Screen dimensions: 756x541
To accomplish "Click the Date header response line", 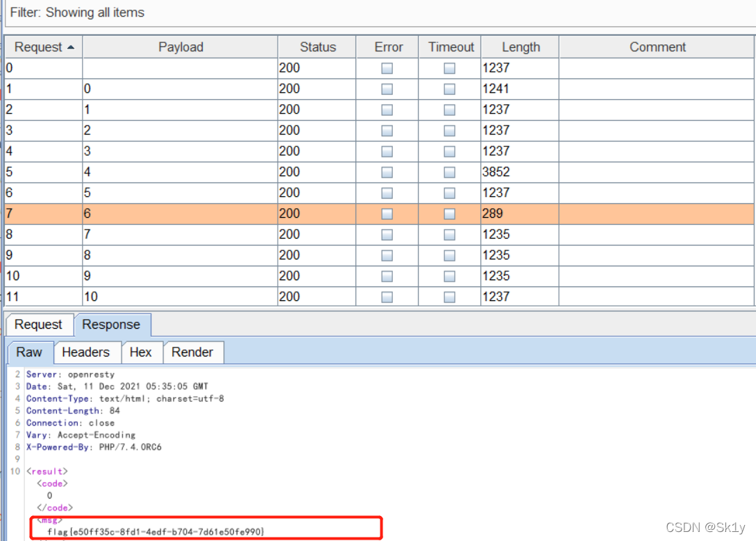I will (117, 386).
